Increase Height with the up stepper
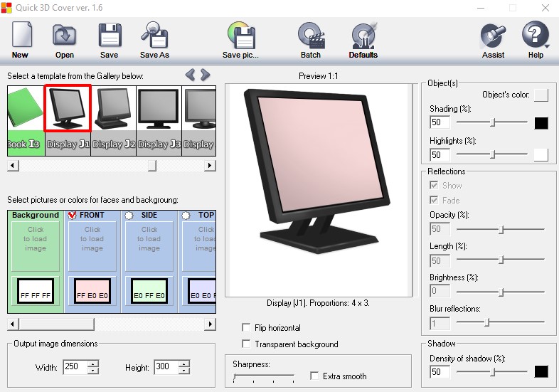Screen dimensions: 559x392 (x=184, y=364)
